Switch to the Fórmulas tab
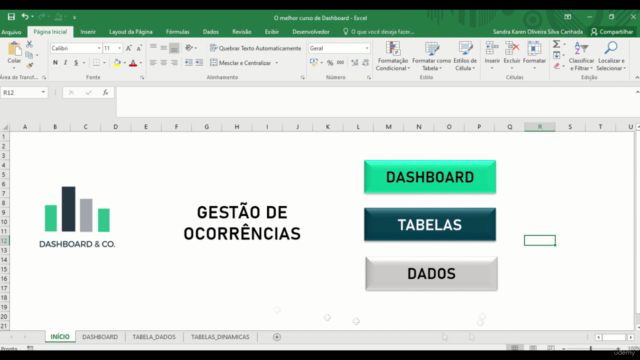The height and width of the screenshot is (360, 640). pos(178,32)
